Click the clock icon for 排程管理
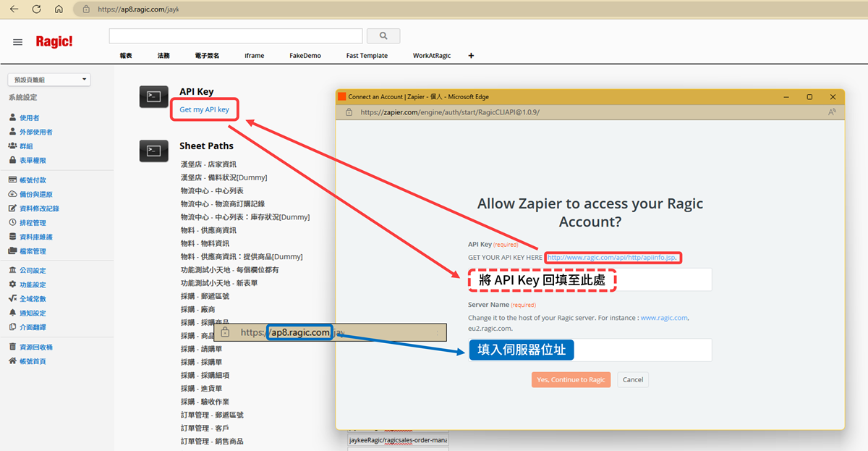The image size is (868, 451). pos(12,222)
